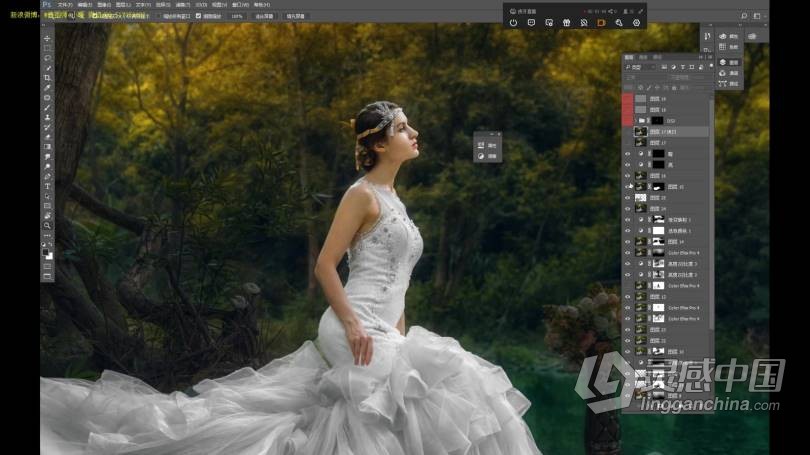
Task: Filter layers by pixel layer icon
Action: click(x=664, y=67)
